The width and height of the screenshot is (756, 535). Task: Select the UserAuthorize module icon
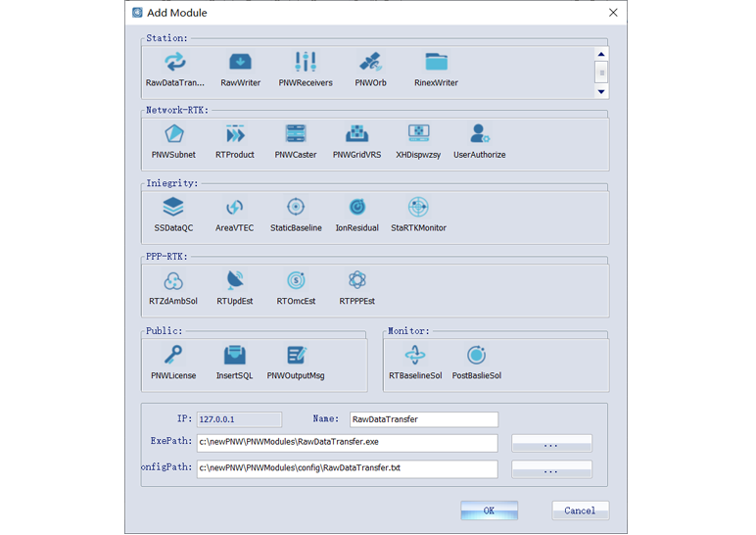click(x=479, y=135)
